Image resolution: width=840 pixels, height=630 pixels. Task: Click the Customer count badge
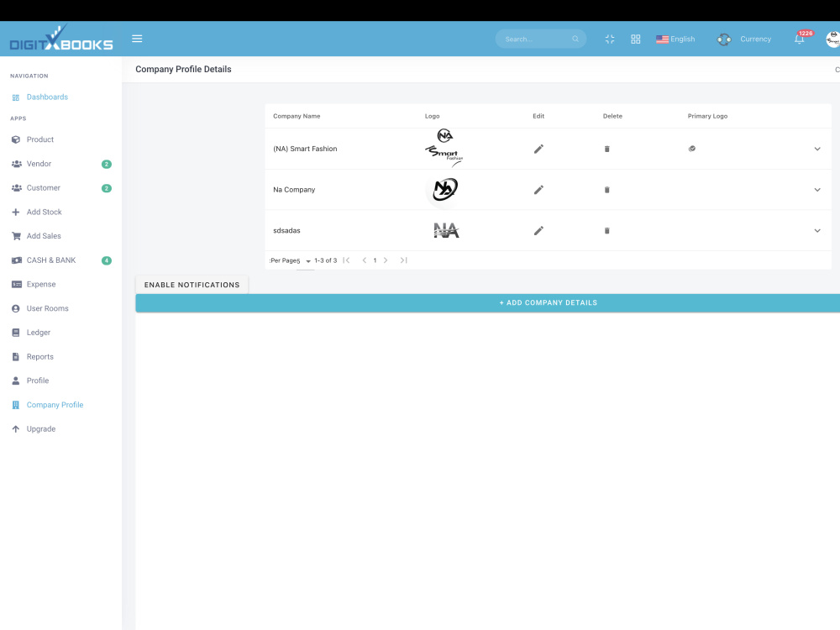pos(107,188)
